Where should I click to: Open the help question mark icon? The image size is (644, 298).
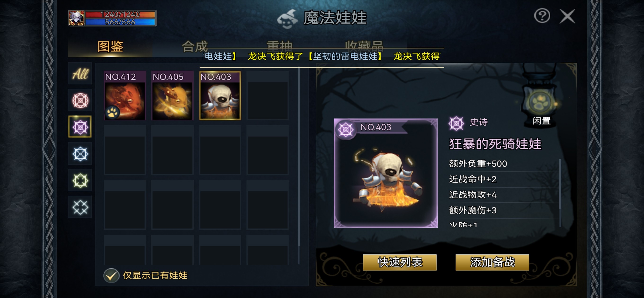pyautogui.click(x=542, y=16)
